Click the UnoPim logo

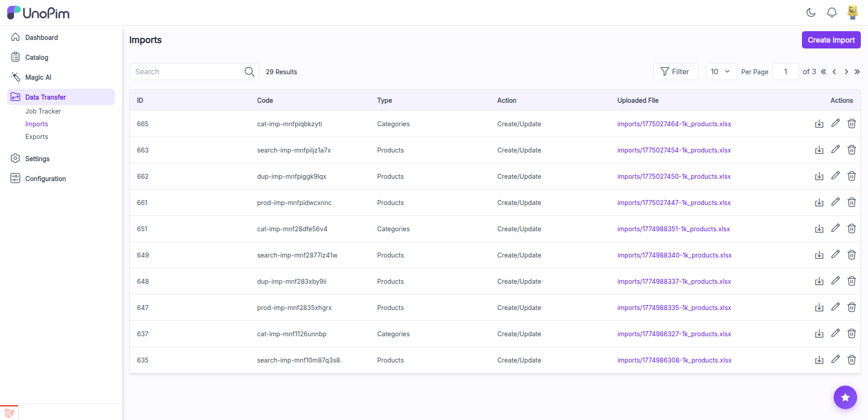(38, 12)
